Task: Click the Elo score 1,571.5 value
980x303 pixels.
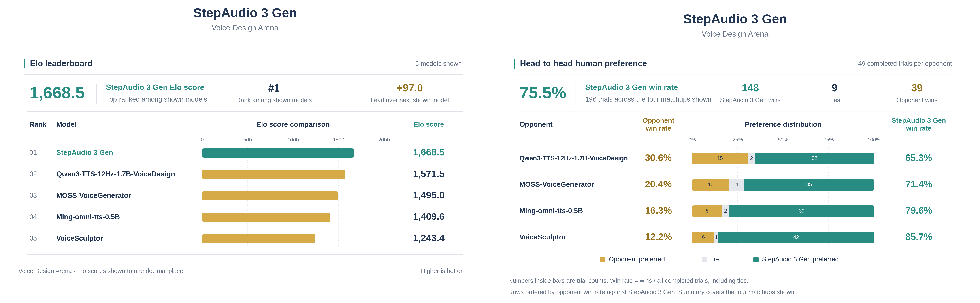Action: 429,174
